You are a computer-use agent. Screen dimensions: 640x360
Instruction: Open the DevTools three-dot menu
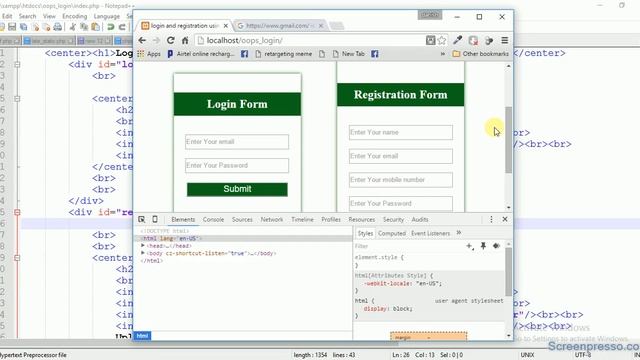coord(491,220)
